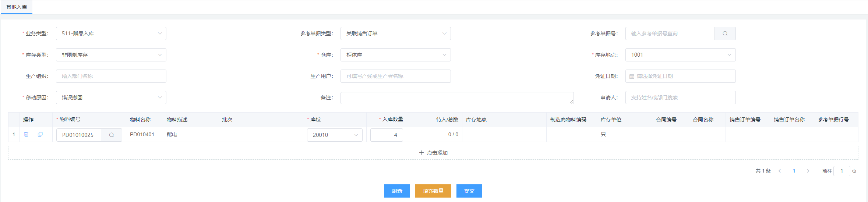
Task: Expand the 参考单据类型 dropdown
Action: [395, 33]
